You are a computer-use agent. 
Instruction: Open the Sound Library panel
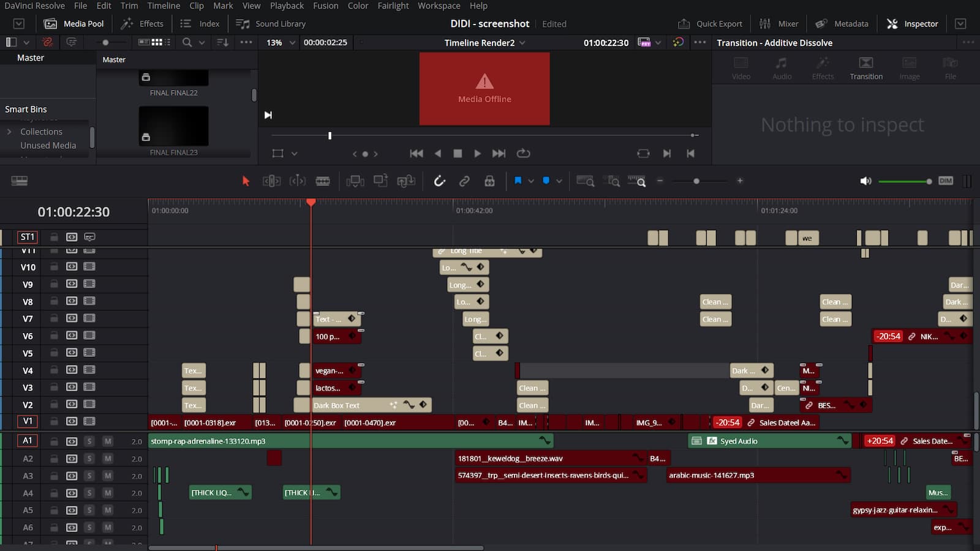271,24
